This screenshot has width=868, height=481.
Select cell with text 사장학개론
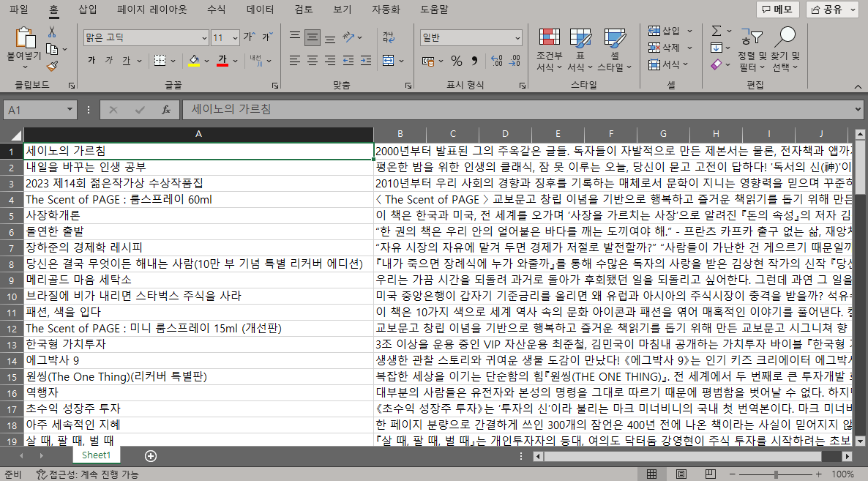click(x=198, y=215)
